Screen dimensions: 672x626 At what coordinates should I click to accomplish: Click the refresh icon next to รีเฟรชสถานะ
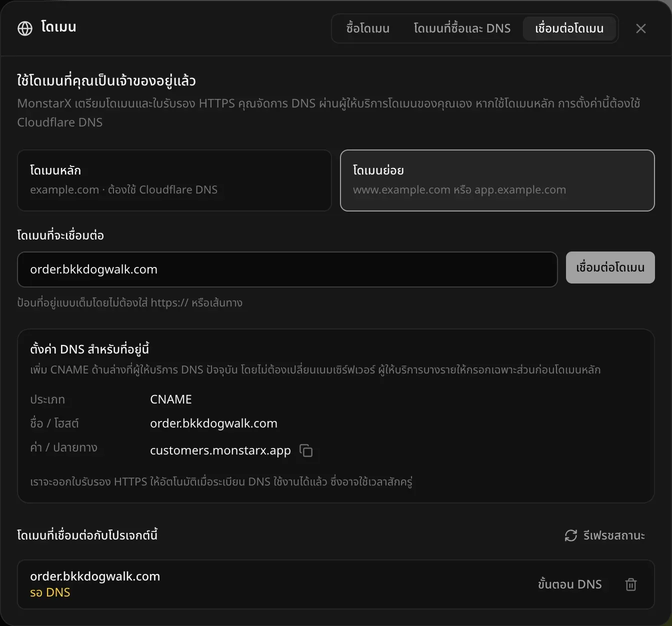[x=571, y=535]
